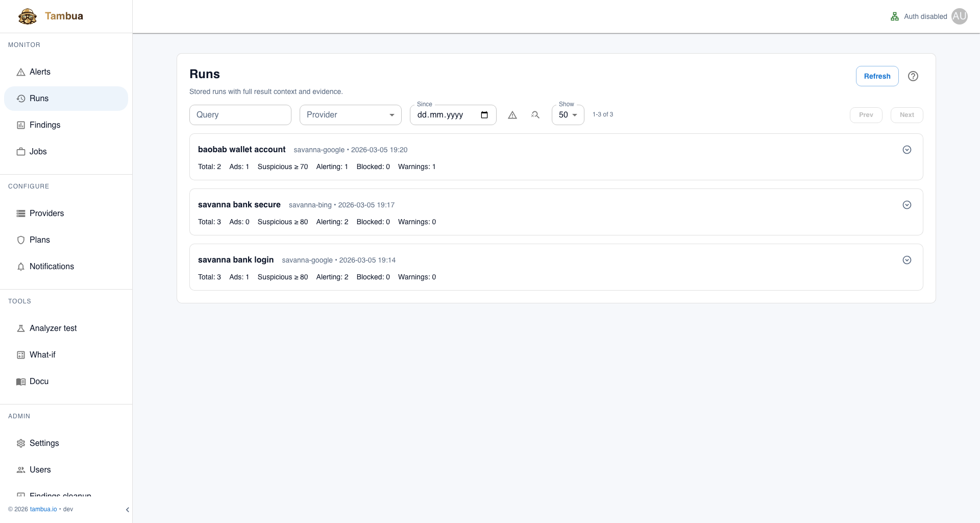Open Settings under Admin

[44, 443]
